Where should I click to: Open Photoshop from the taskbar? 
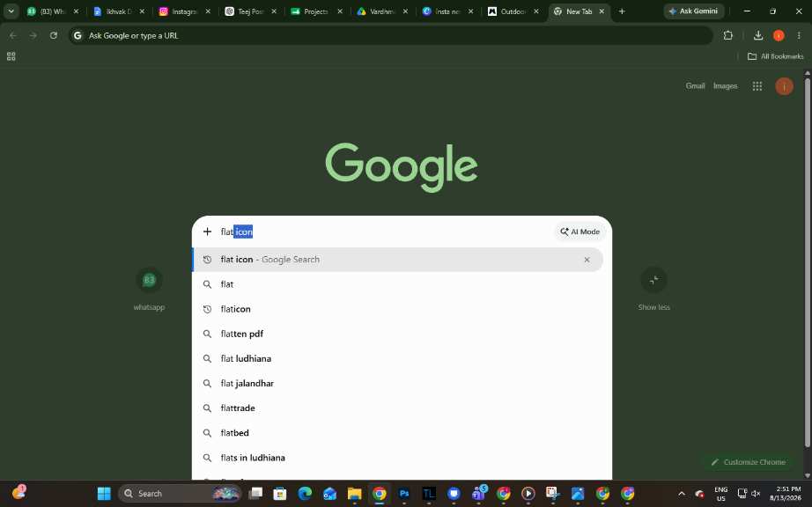click(404, 494)
